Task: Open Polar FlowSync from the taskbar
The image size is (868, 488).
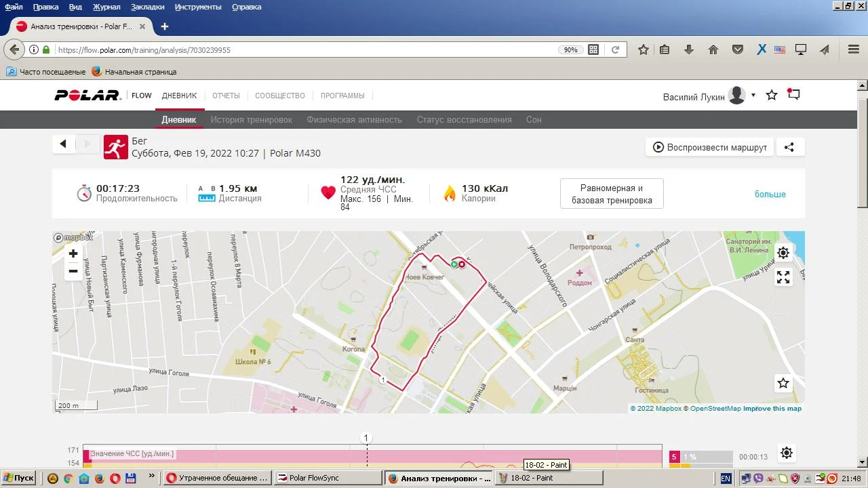Action: click(328, 478)
